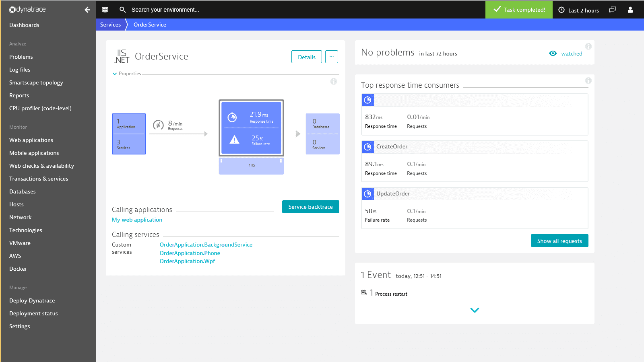This screenshot has width=644, height=362.
Task: Click the clock icon in the timeframe selector
Action: [561, 10]
